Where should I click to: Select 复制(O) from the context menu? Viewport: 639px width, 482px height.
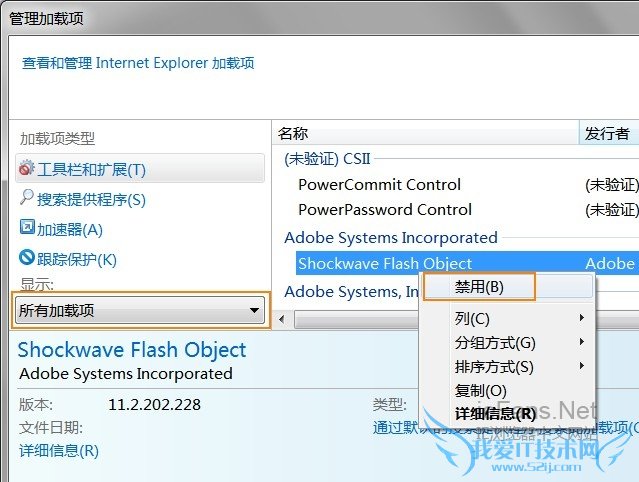coord(480,391)
